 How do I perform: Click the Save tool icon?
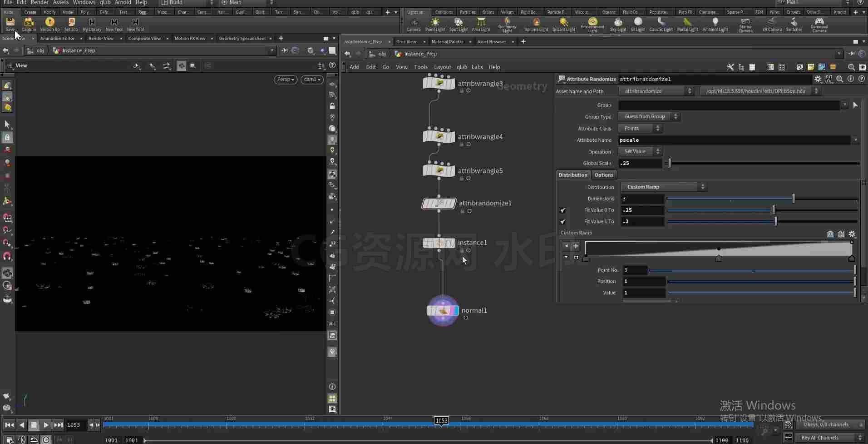click(x=10, y=25)
